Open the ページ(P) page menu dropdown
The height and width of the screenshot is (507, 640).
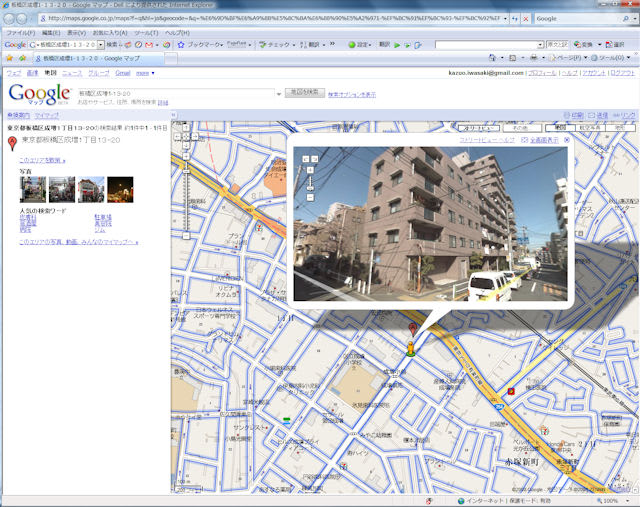click(569, 58)
